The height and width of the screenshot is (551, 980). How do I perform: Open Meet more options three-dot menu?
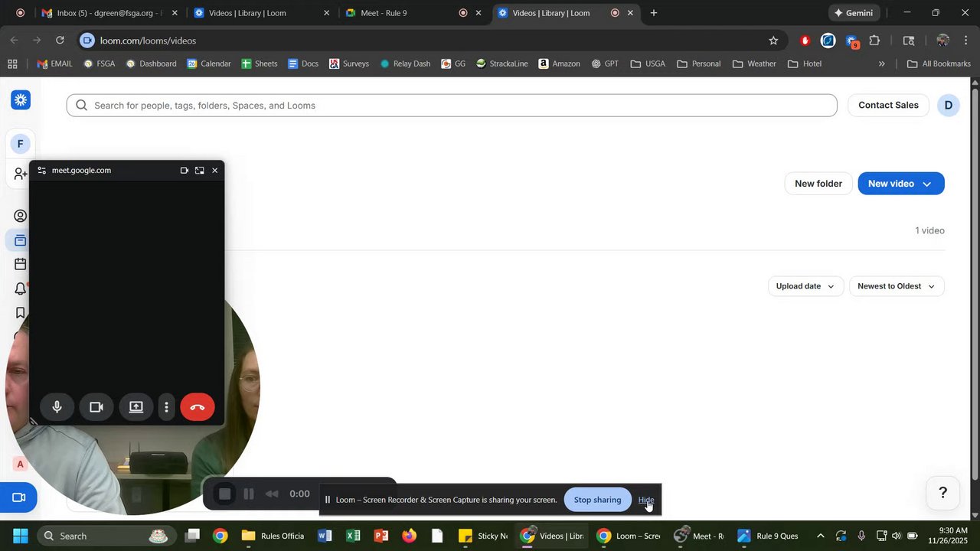pos(166,407)
